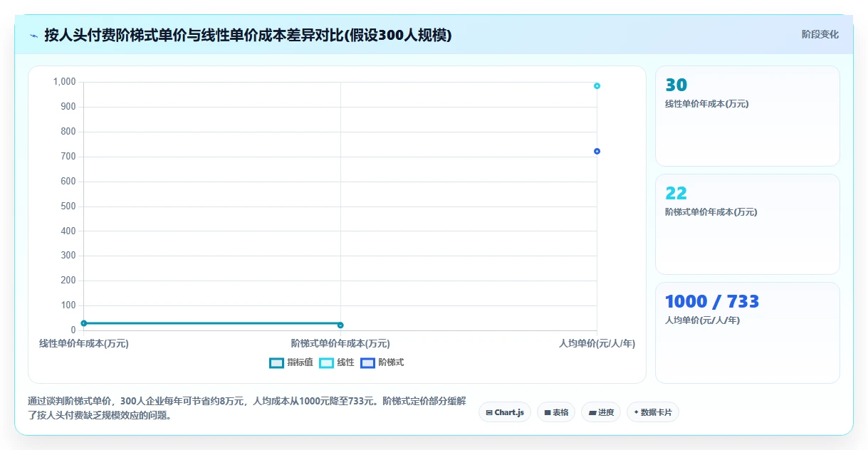868x450 pixels.
Task: Click the lightning icon beside the title
Action: (x=34, y=36)
